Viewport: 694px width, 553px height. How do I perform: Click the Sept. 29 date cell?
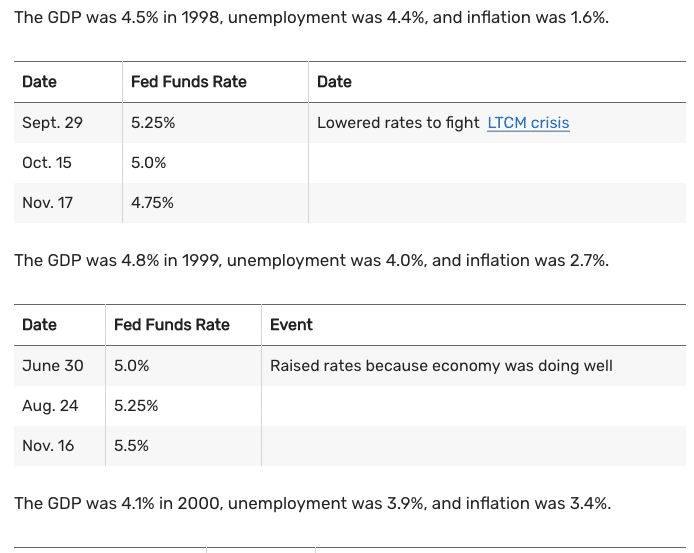pyautogui.click(x=52, y=123)
